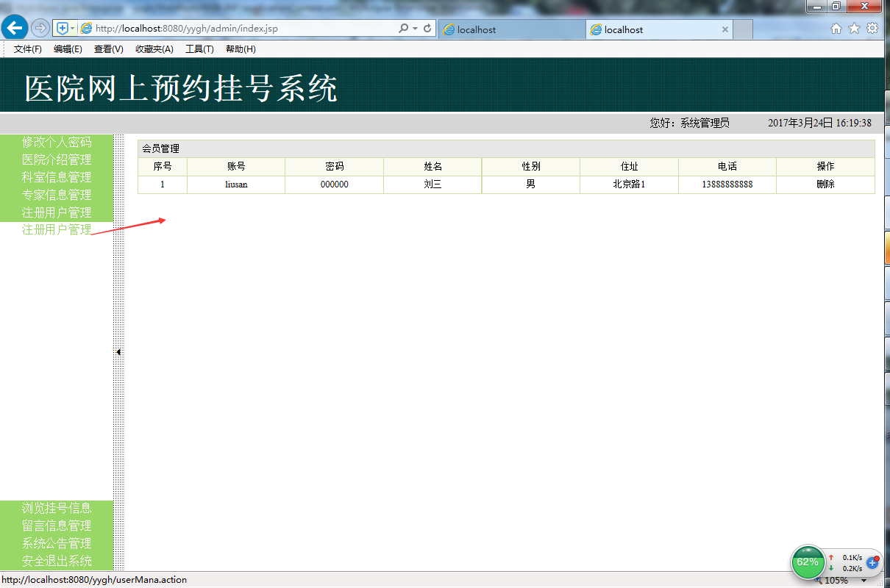Collapse the sidebar with the black arrow
The width and height of the screenshot is (890, 588).
click(x=118, y=352)
